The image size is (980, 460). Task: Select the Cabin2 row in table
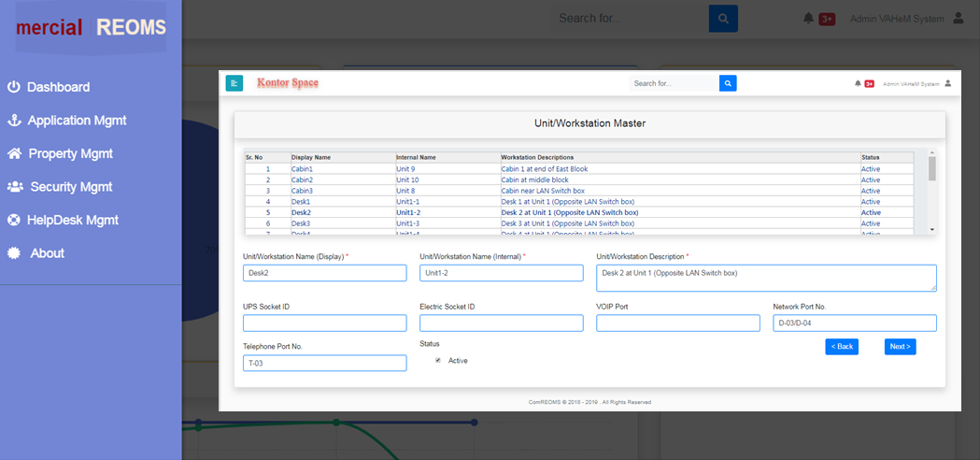point(578,180)
